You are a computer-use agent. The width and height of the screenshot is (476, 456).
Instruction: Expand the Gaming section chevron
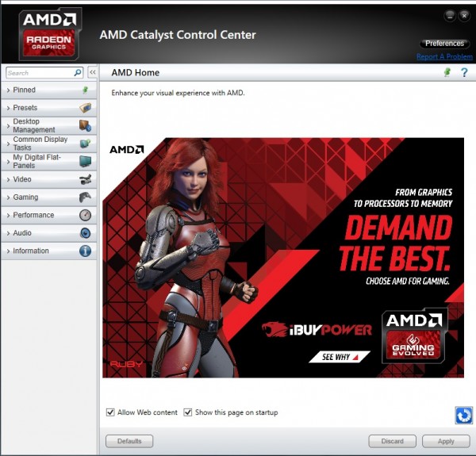point(8,197)
